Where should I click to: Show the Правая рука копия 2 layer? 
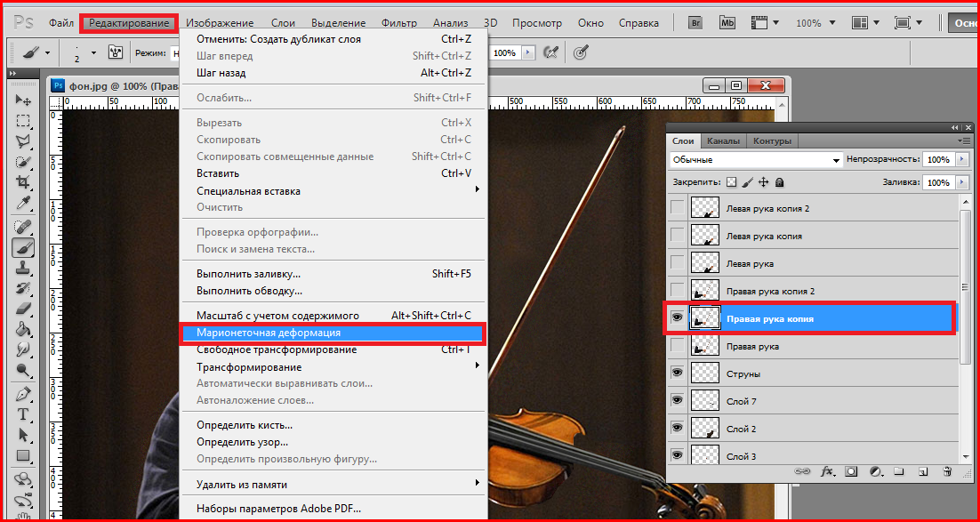(x=677, y=290)
